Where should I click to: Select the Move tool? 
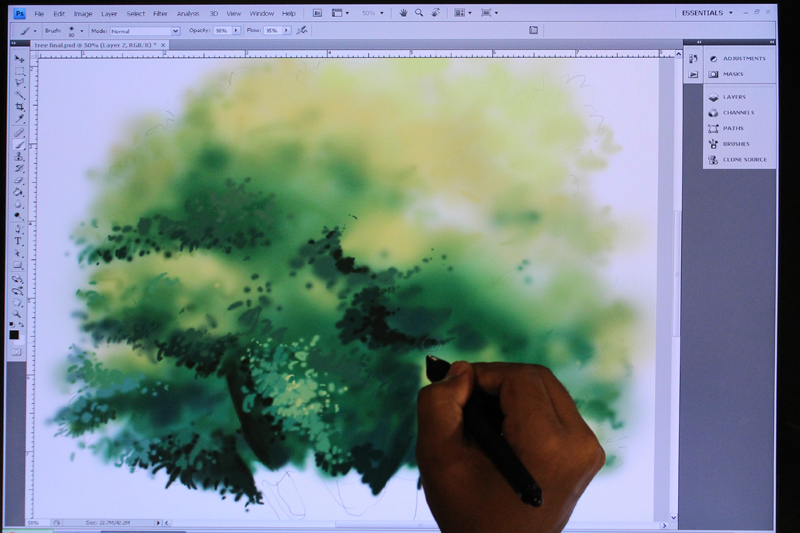pyautogui.click(x=19, y=59)
